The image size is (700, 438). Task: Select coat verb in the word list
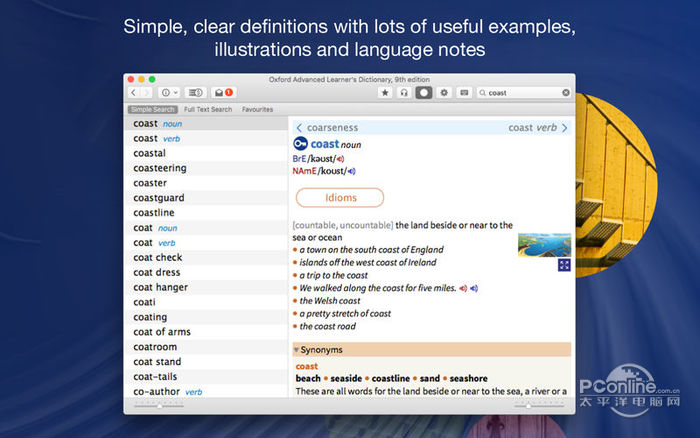206,243
